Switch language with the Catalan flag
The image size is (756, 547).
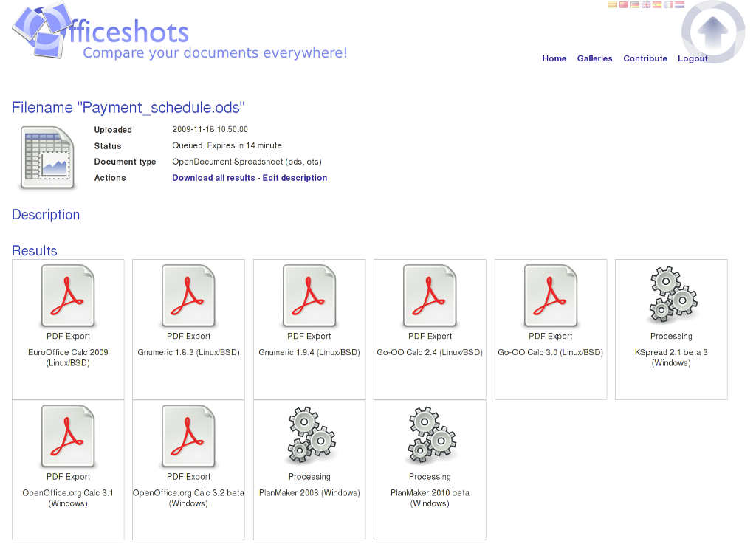tap(612, 5)
